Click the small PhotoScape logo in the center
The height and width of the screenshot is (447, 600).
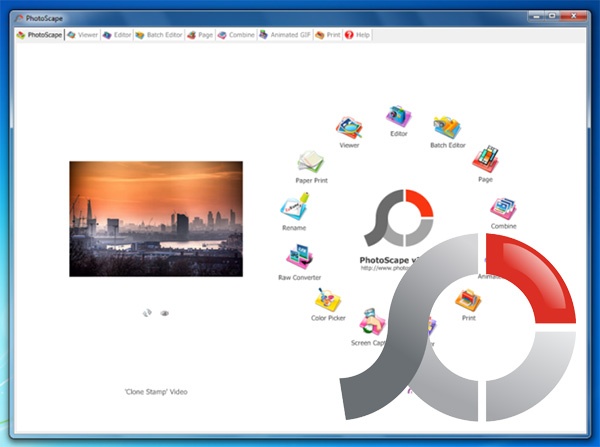[399, 217]
